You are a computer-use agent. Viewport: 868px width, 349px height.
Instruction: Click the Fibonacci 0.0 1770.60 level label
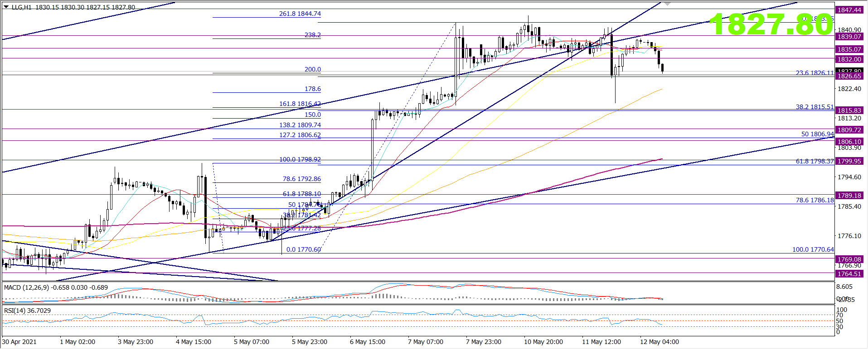(x=304, y=249)
